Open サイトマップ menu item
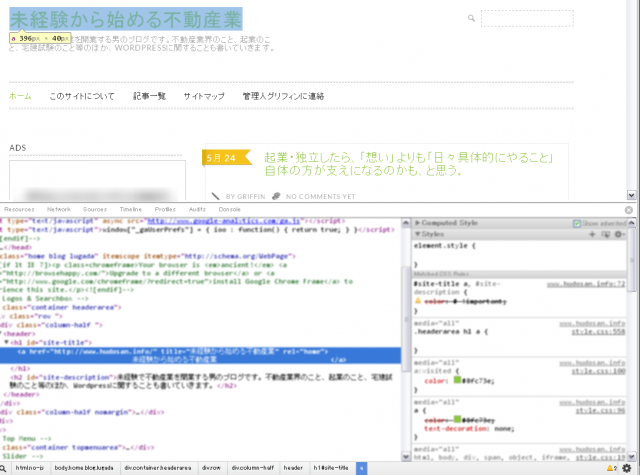640x475 pixels. (x=204, y=96)
